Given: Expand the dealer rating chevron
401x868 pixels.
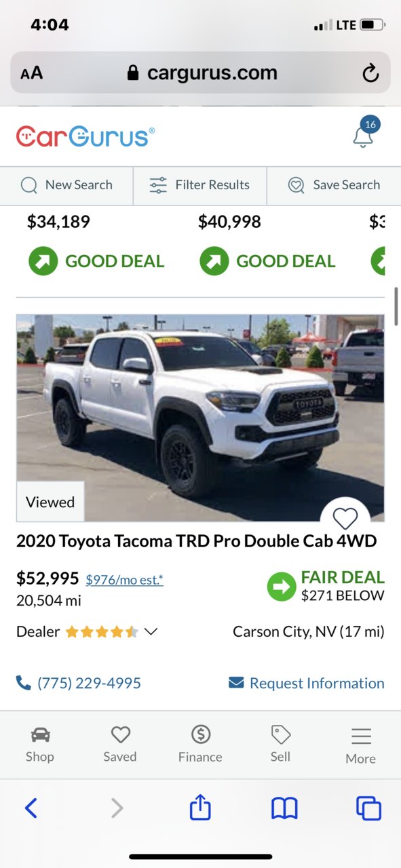Looking at the screenshot, I should tap(151, 632).
